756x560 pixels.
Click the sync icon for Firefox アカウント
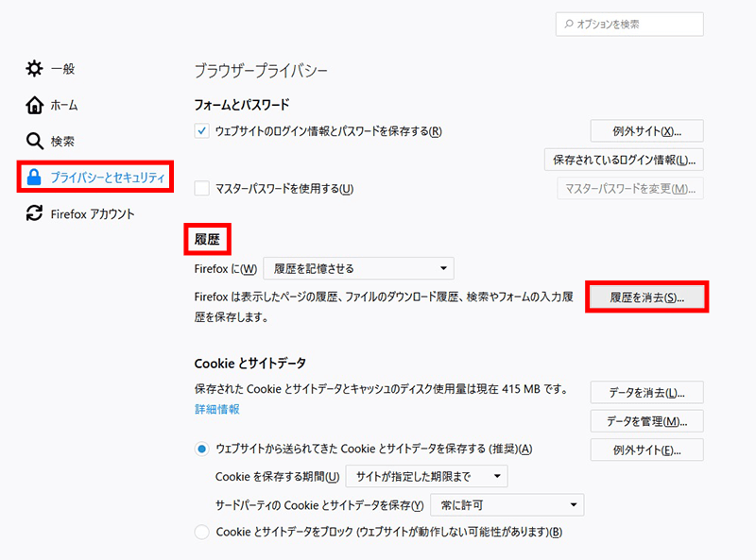(34, 213)
